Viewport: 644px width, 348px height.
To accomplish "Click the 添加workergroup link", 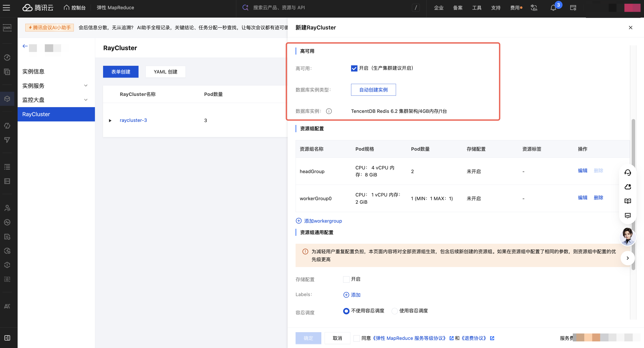I will pos(319,221).
